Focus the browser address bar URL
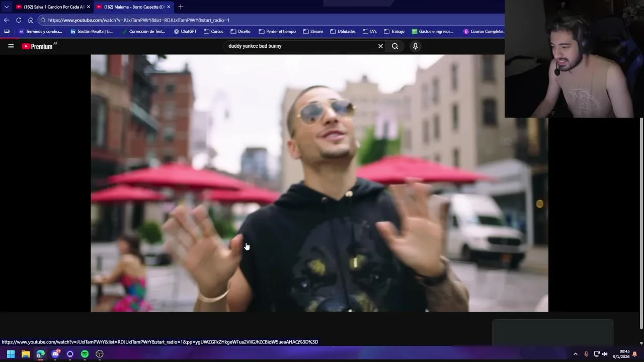644x362 pixels. pyautogui.click(x=139, y=20)
